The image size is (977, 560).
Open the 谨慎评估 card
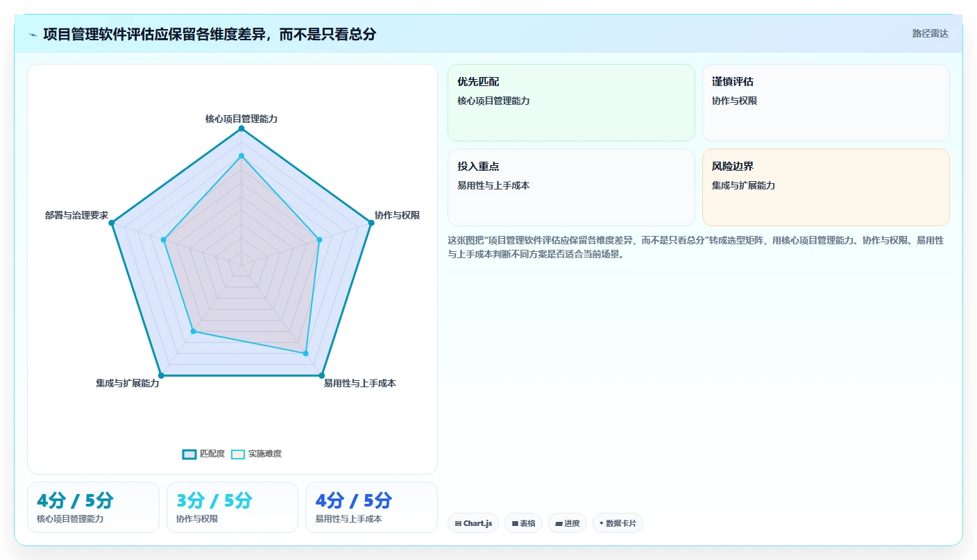point(826,103)
